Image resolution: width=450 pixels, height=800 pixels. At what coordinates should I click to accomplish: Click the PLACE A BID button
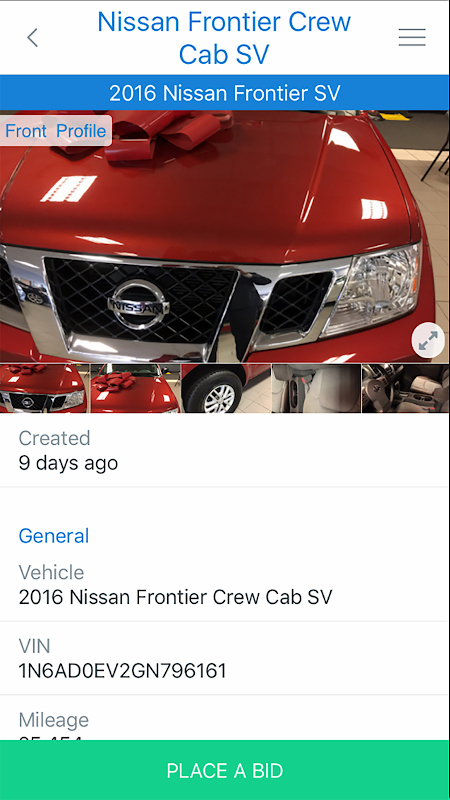[225, 770]
